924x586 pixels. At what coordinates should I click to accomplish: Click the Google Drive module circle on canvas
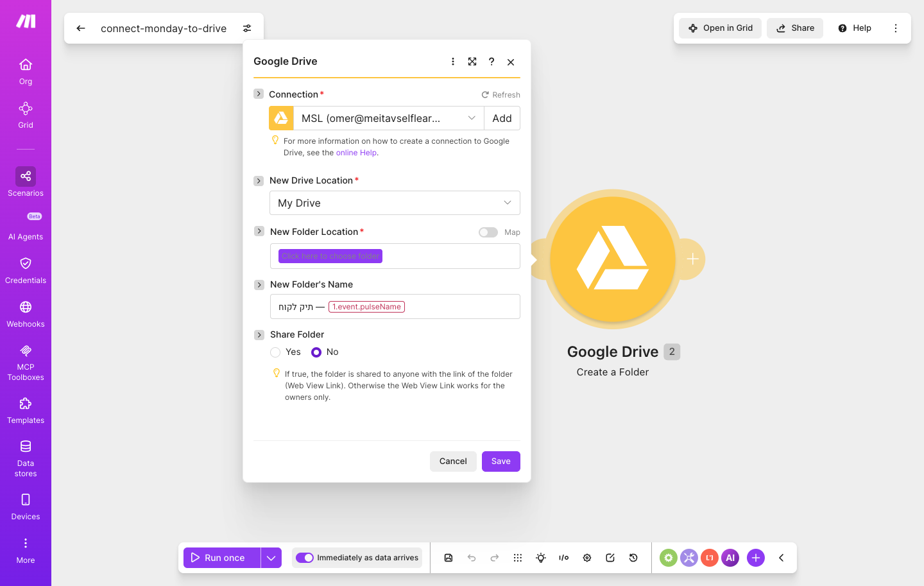pos(613,259)
